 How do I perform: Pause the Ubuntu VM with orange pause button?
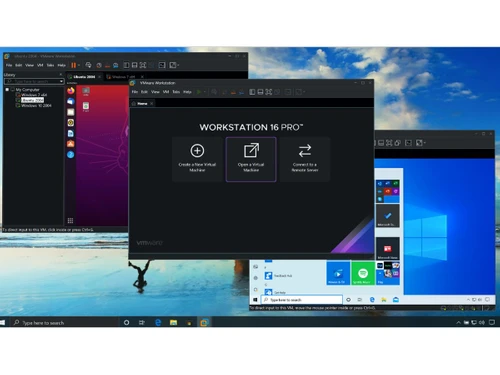point(74,65)
